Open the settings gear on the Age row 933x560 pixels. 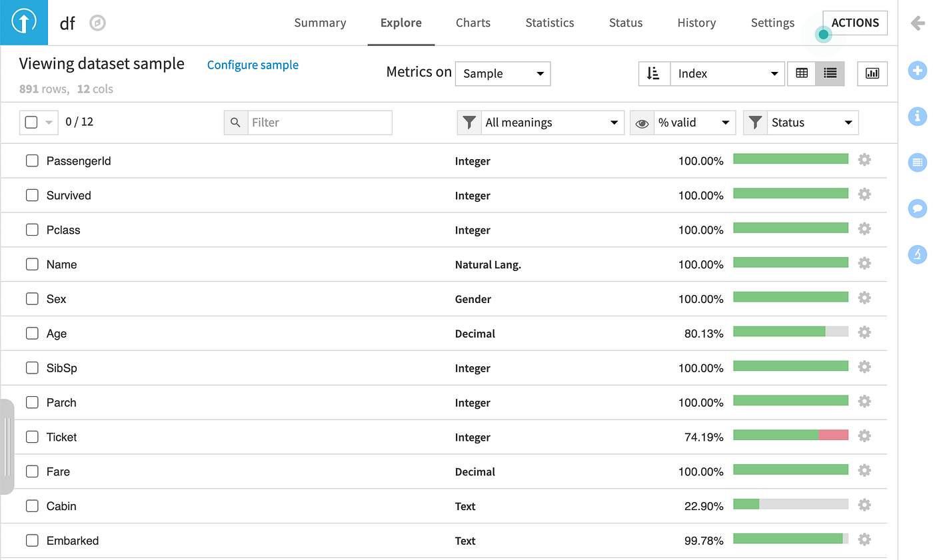pyautogui.click(x=864, y=332)
